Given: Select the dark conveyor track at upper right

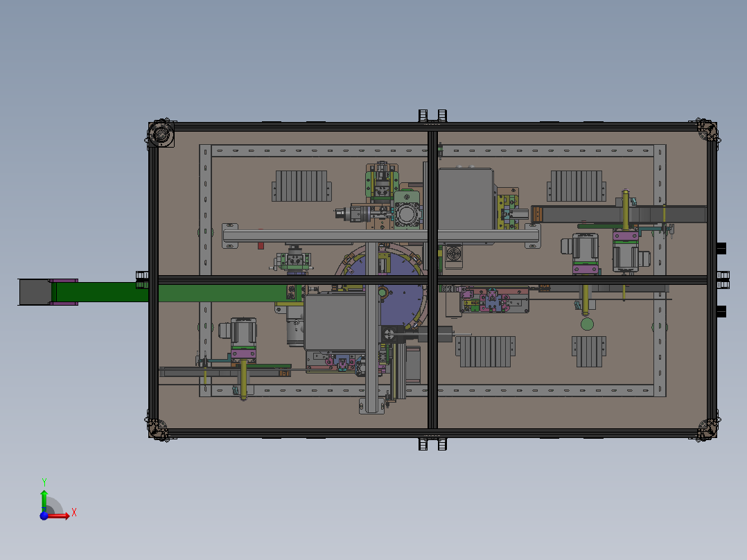Looking at the screenshot, I should [x=619, y=214].
